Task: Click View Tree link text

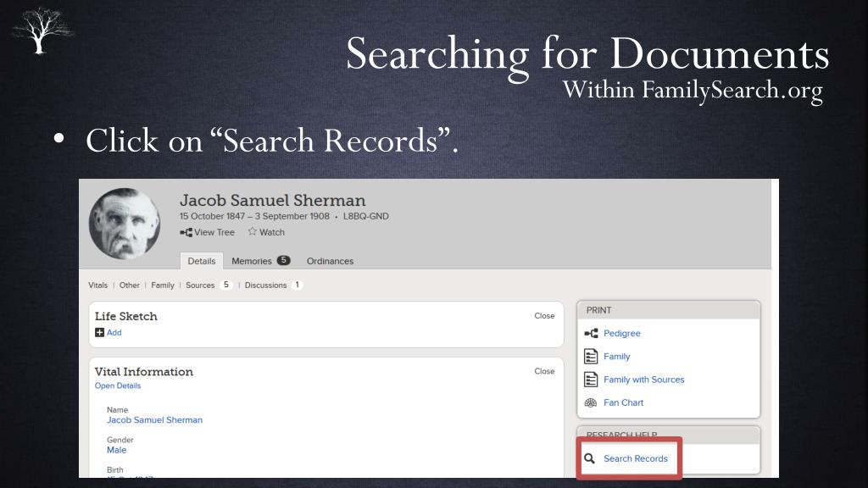Action: 214,232
